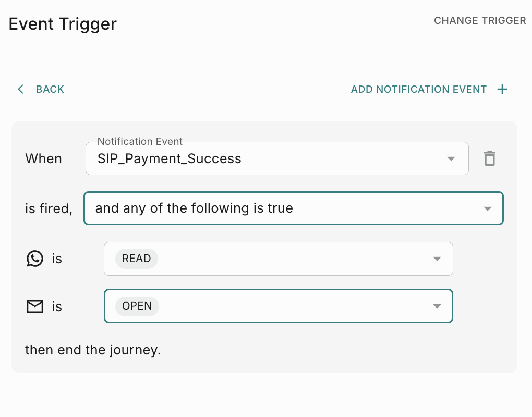
Task: Click the BACK link text
Action: coord(50,89)
